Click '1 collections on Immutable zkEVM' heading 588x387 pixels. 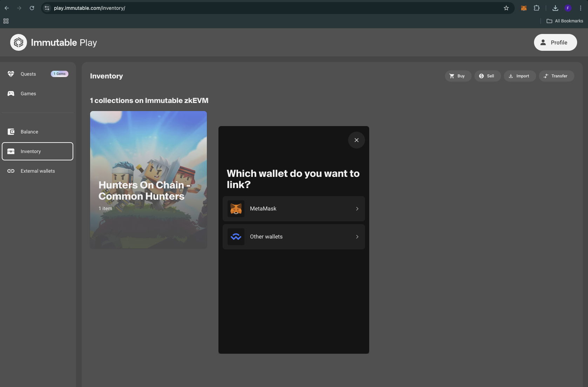(x=149, y=101)
